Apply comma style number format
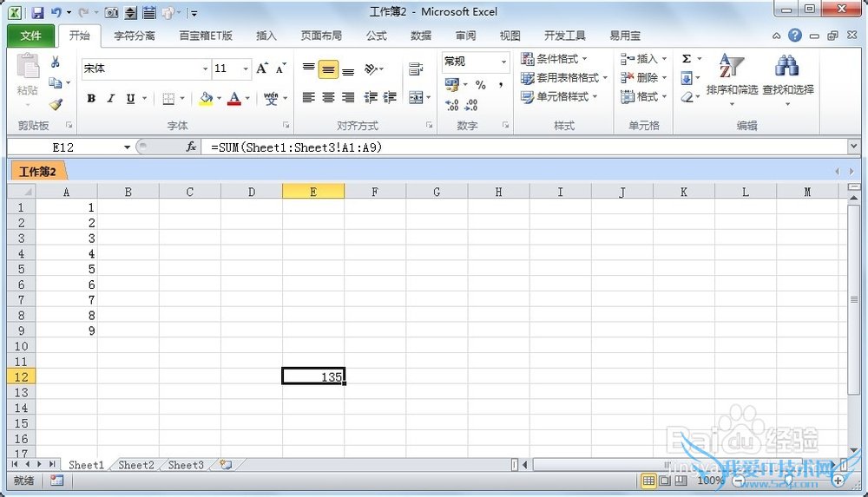868x497 pixels. (501, 85)
